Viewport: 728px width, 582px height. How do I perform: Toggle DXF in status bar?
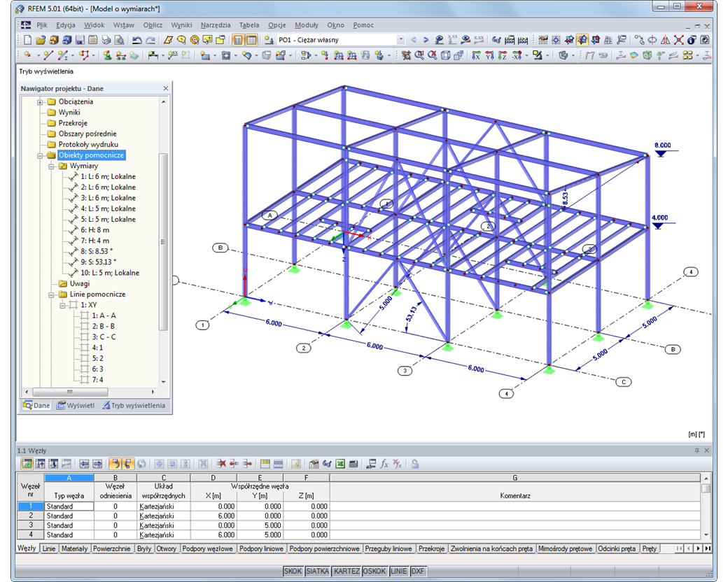(417, 571)
